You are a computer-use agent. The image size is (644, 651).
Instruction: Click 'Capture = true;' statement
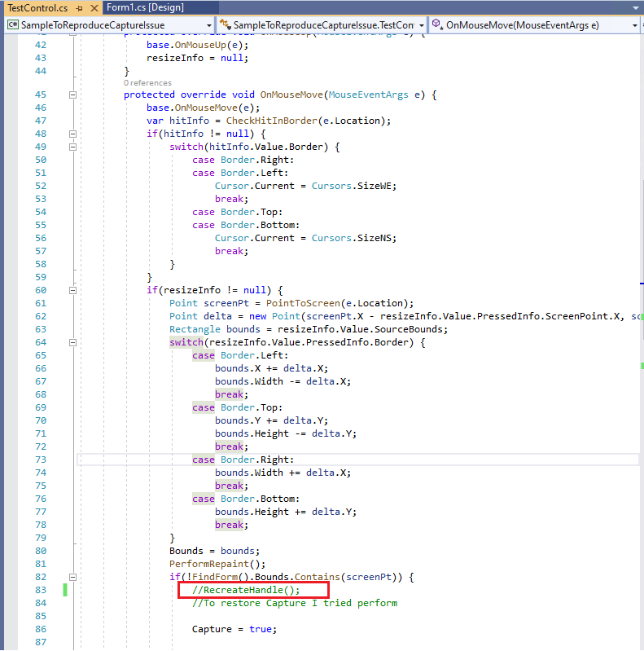tap(234, 629)
